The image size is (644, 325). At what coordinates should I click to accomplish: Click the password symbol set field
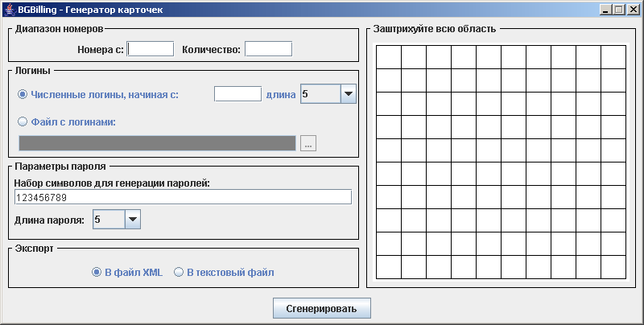coord(183,197)
